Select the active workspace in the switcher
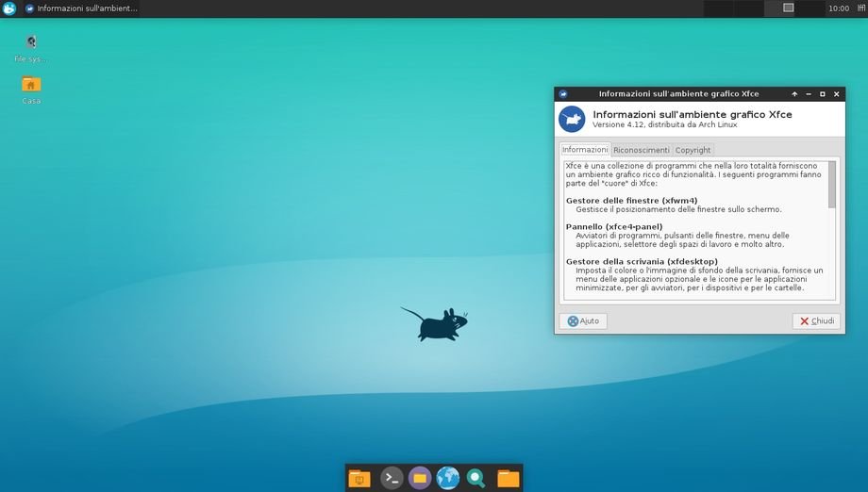Screen dimensions: 868x492 (789, 8)
